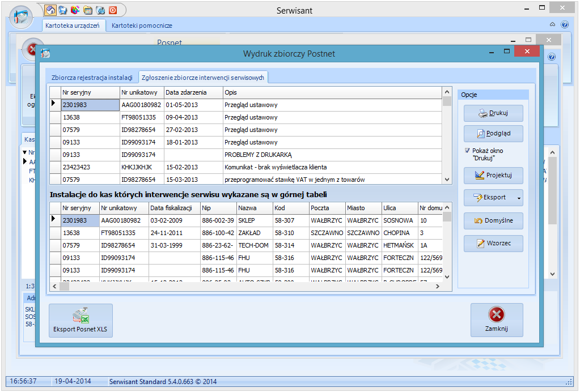
Task: Select Zgłoszenie zbiorcze interwencji serwisowych tab
Action: pos(203,78)
